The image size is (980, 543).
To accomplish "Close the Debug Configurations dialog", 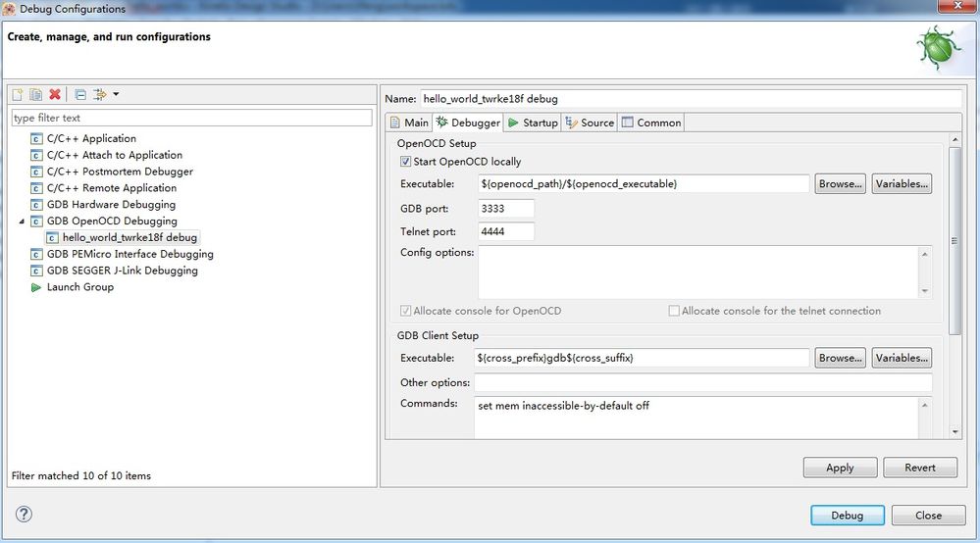I will [928, 516].
